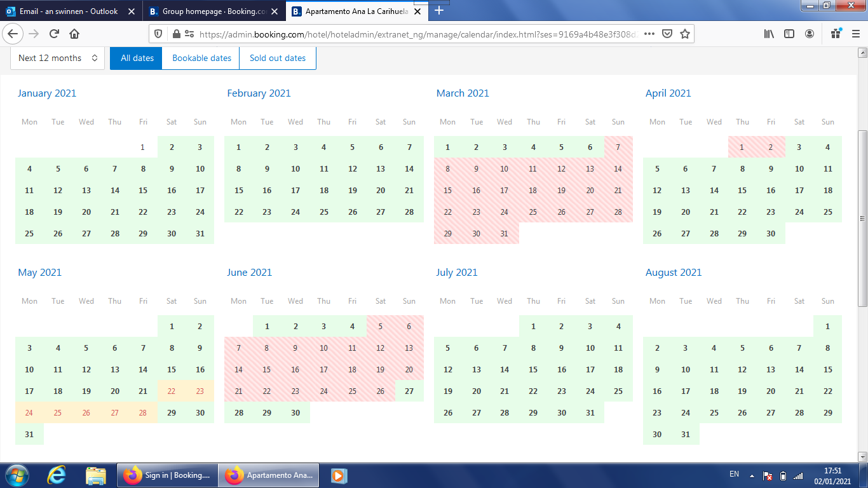The height and width of the screenshot is (488, 868).
Task: Switch to the All dates filter
Action: (137, 58)
